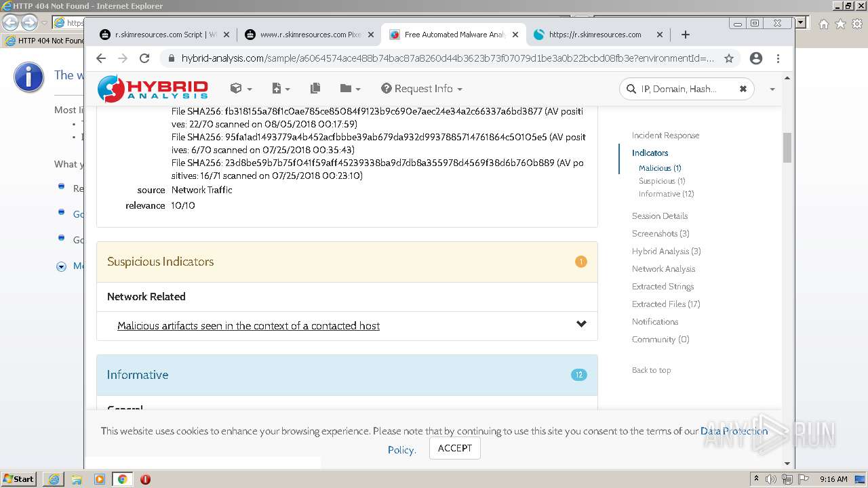Open the cube sandbox dropdown icon
Image resolution: width=868 pixels, height=488 pixels.
[x=241, y=89]
